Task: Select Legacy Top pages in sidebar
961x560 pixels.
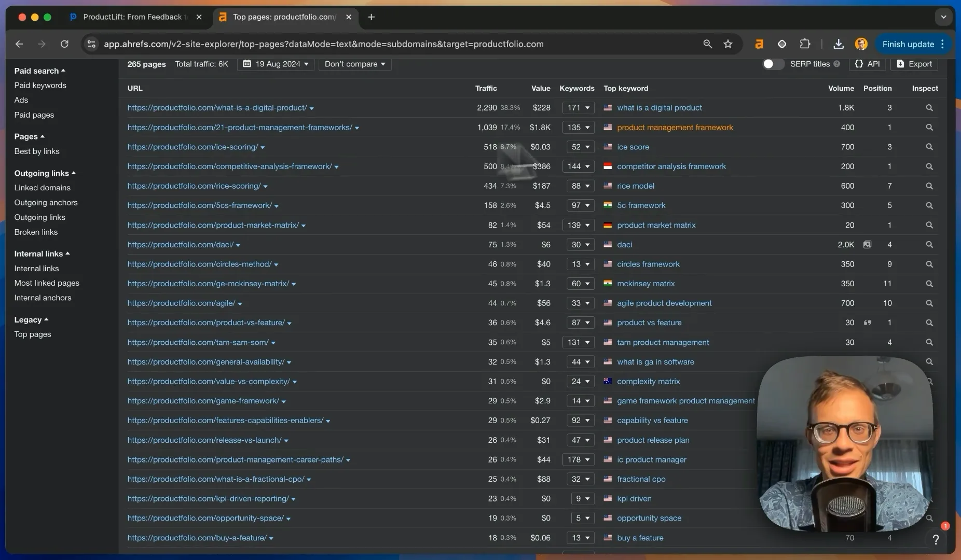Action: click(x=33, y=334)
